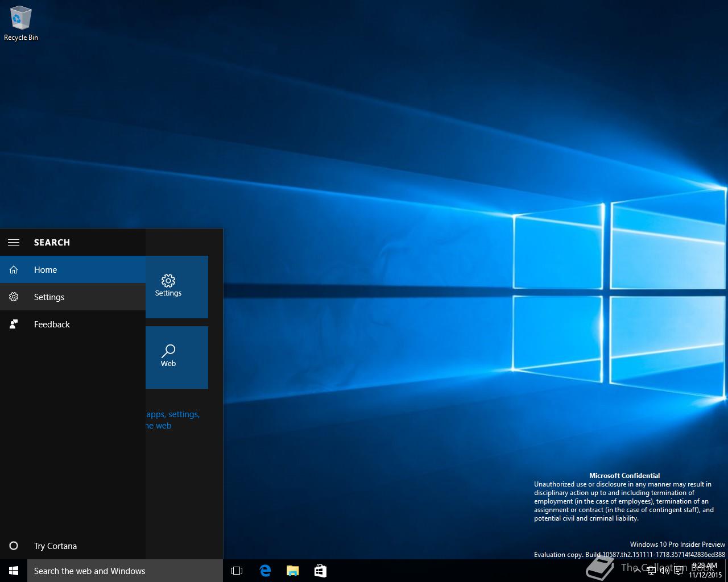Click the gear icon beside the sidebar Settings label
This screenshot has height=582, width=728.
(14, 297)
